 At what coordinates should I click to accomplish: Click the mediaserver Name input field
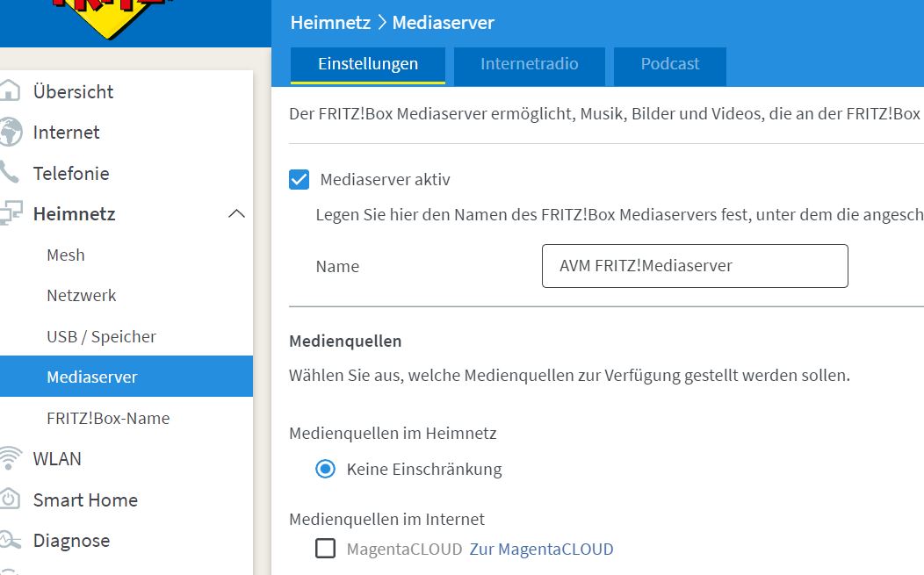[x=693, y=265]
